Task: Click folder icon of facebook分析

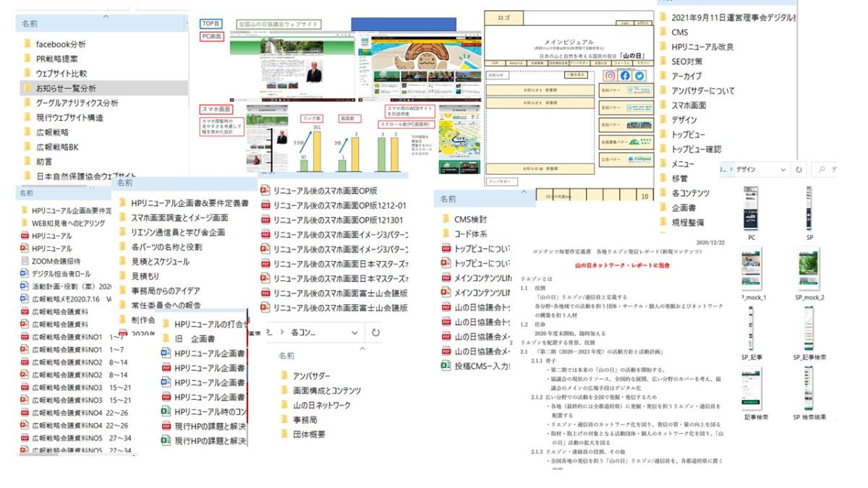Action: 29,44
